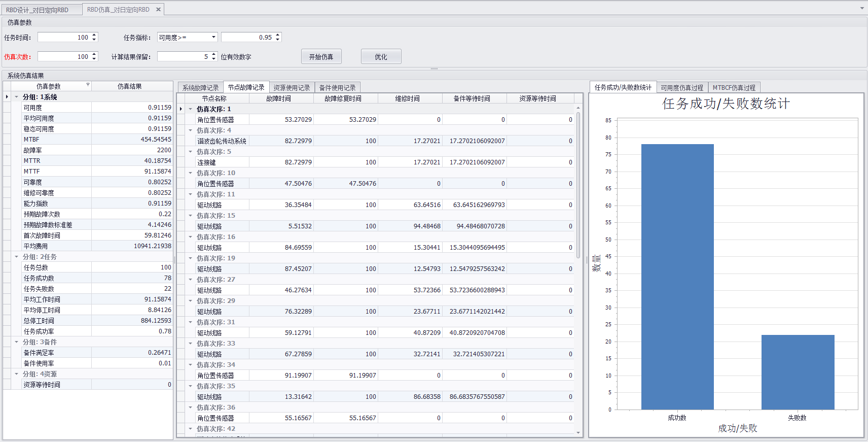The width and height of the screenshot is (868, 442).
Task: Click the 开始仿真 button
Action: pyautogui.click(x=321, y=57)
